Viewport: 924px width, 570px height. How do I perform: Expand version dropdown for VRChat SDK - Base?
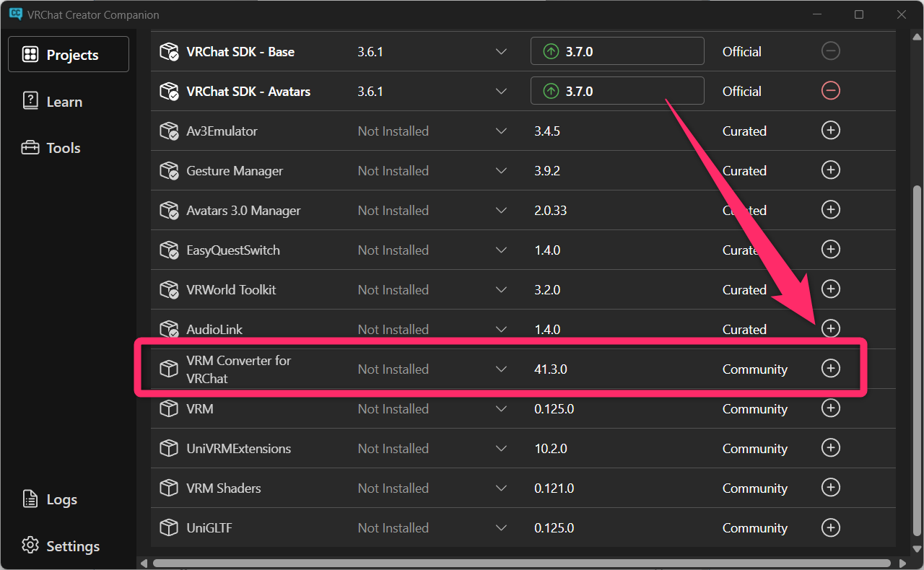pos(501,52)
